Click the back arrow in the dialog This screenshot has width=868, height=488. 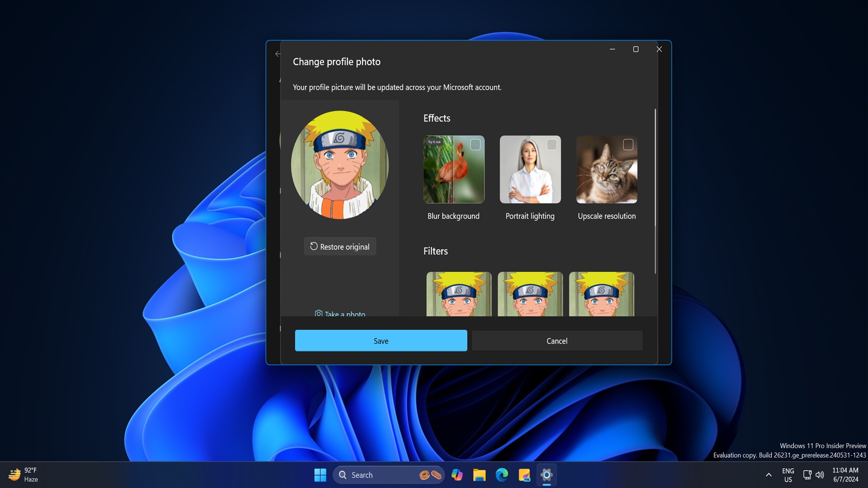tap(278, 54)
